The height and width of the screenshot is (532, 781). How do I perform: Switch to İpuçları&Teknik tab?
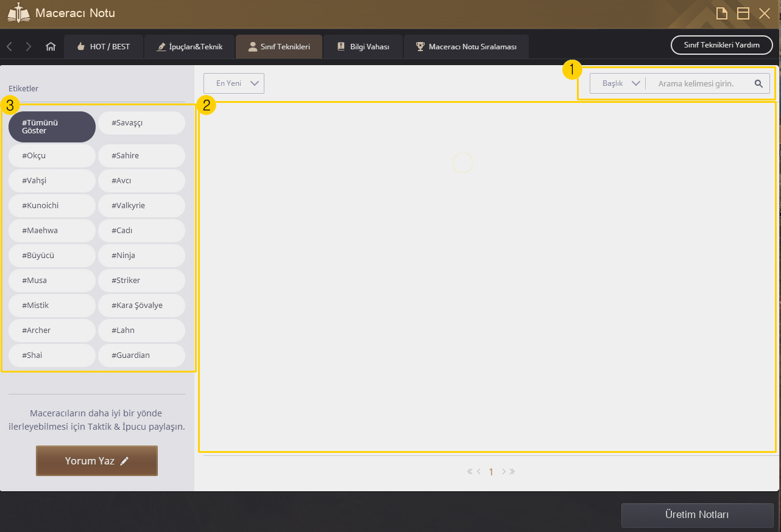(x=190, y=47)
